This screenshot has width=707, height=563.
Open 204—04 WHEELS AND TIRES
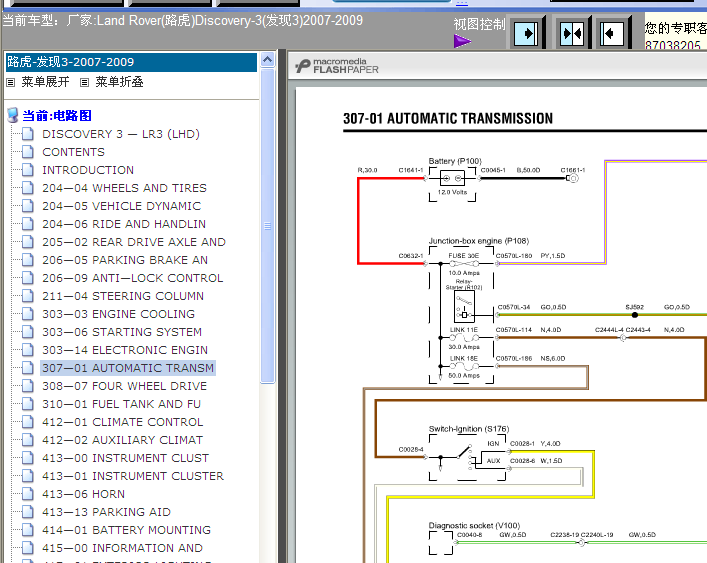(124, 188)
